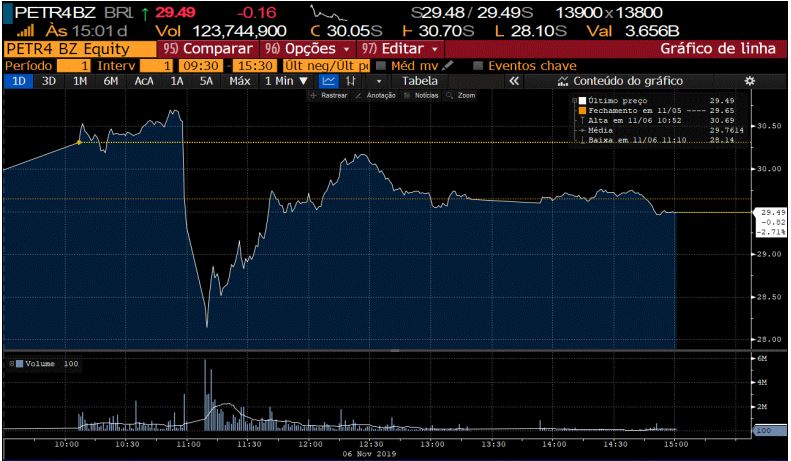The image size is (791, 461).
Task: Select the line chart type icon
Action: point(329,81)
